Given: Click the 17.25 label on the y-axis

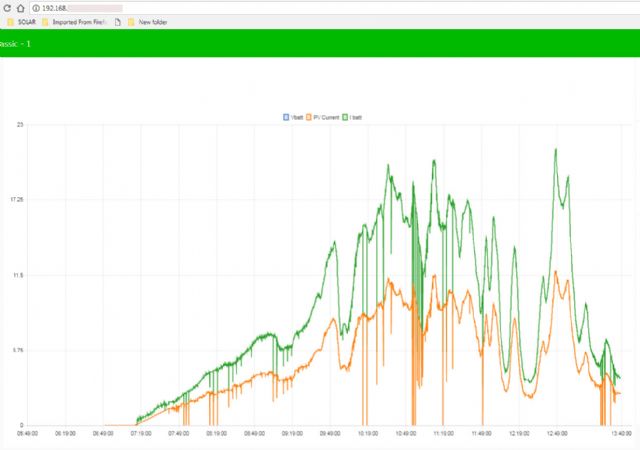Looking at the screenshot, I should [x=17, y=200].
